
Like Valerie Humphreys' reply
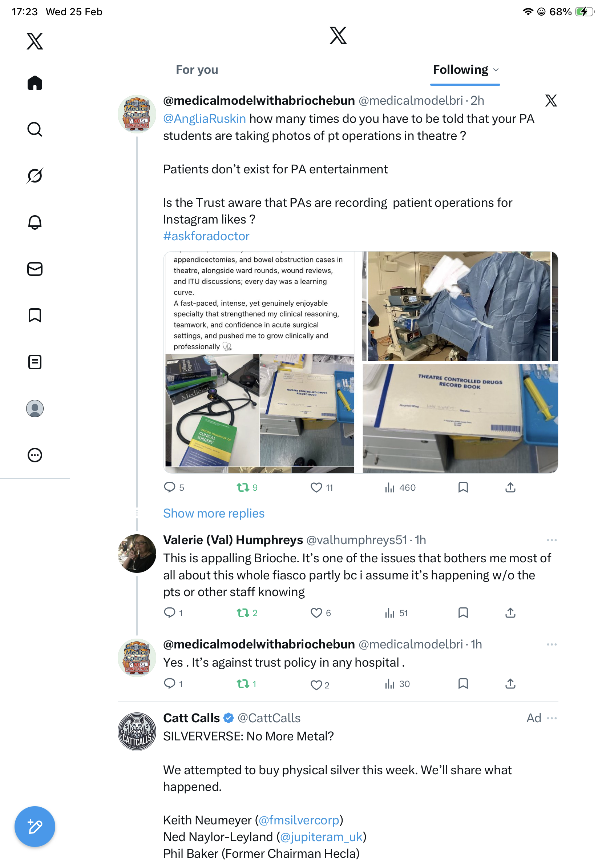[316, 612]
